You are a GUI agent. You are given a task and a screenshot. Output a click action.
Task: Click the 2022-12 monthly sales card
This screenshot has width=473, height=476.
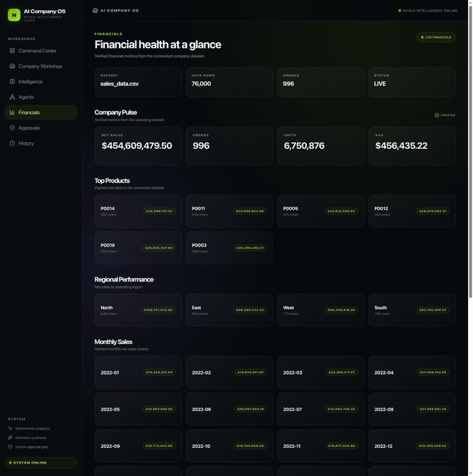point(411,446)
